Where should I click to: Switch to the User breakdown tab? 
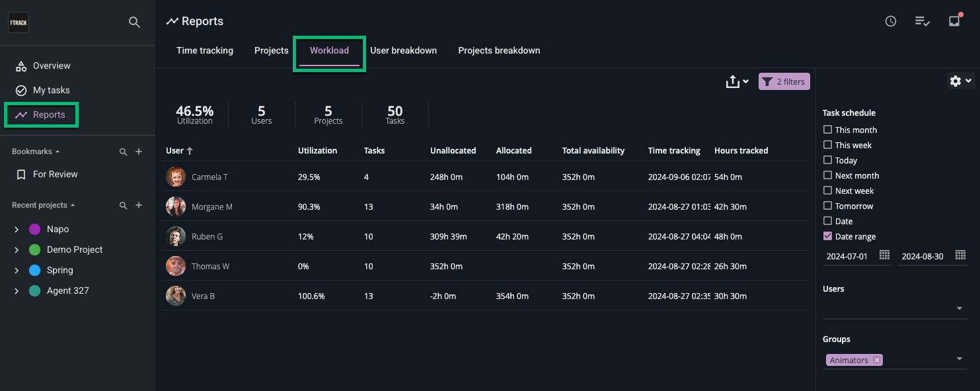click(403, 51)
